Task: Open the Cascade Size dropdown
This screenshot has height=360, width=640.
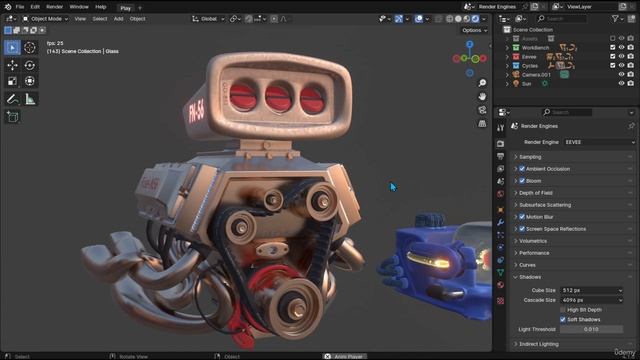Action: click(x=592, y=300)
